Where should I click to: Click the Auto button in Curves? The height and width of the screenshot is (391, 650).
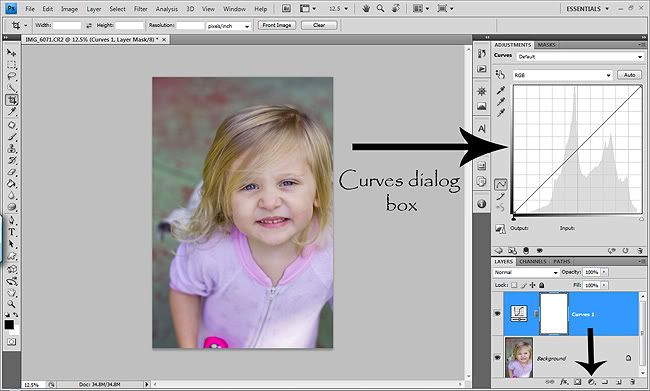[629, 75]
